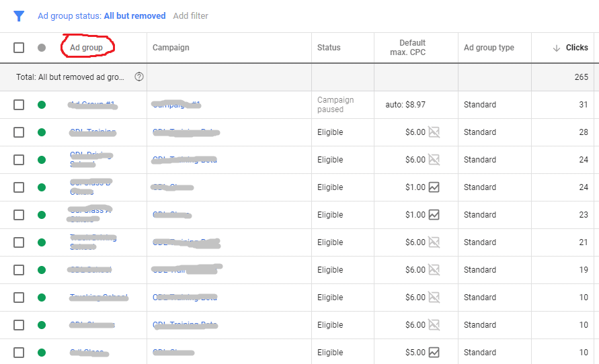The height and width of the screenshot is (364, 599).
Task: Click the blue filter funnel icon
Action: point(19,16)
